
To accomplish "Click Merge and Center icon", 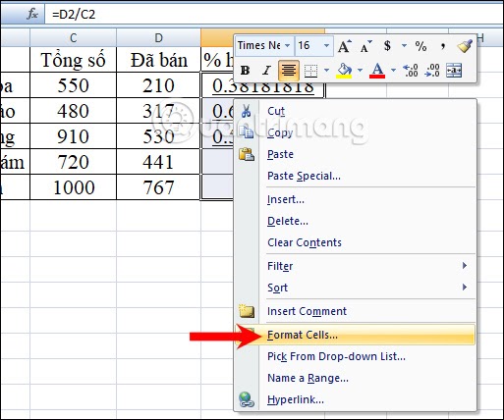I will click(x=454, y=71).
